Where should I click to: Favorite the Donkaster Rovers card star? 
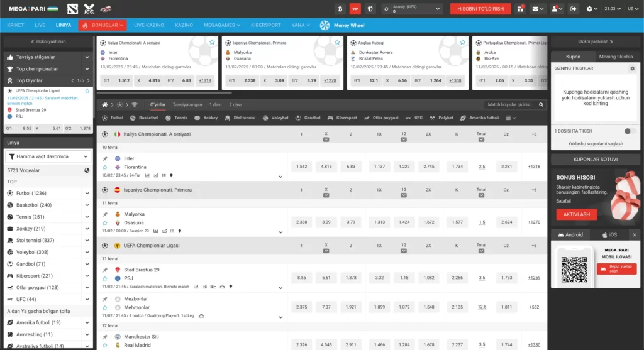[x=462, y=42]
